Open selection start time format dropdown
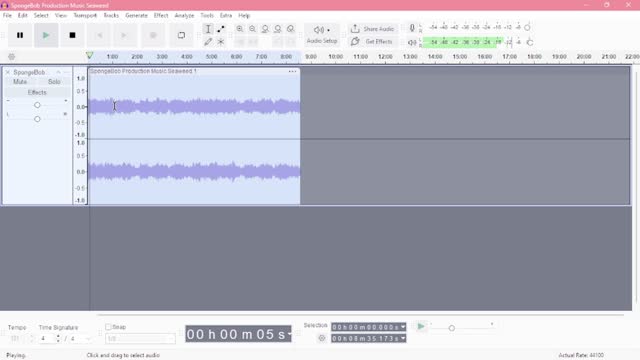The image size is (640, 360). (x=403, y=327)
